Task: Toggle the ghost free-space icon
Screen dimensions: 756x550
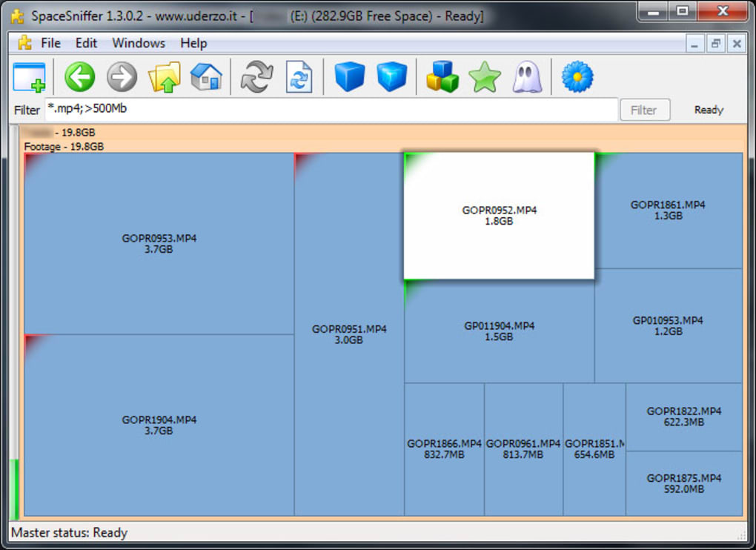Action: pyautogui.click(x=527, y=77)
